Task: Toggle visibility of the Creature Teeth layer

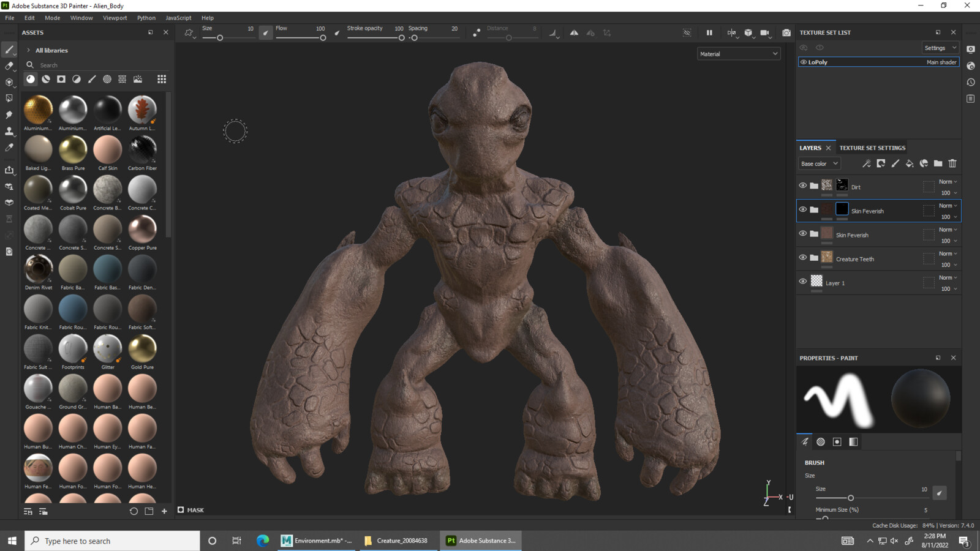Action: (x=803, y=258)
